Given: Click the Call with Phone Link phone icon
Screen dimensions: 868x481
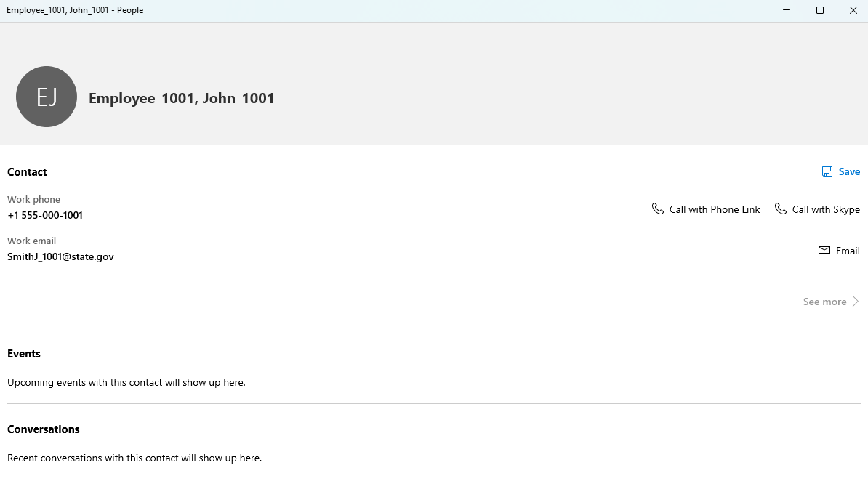Looking at the screenshot, I should click(x=658, y=209).
